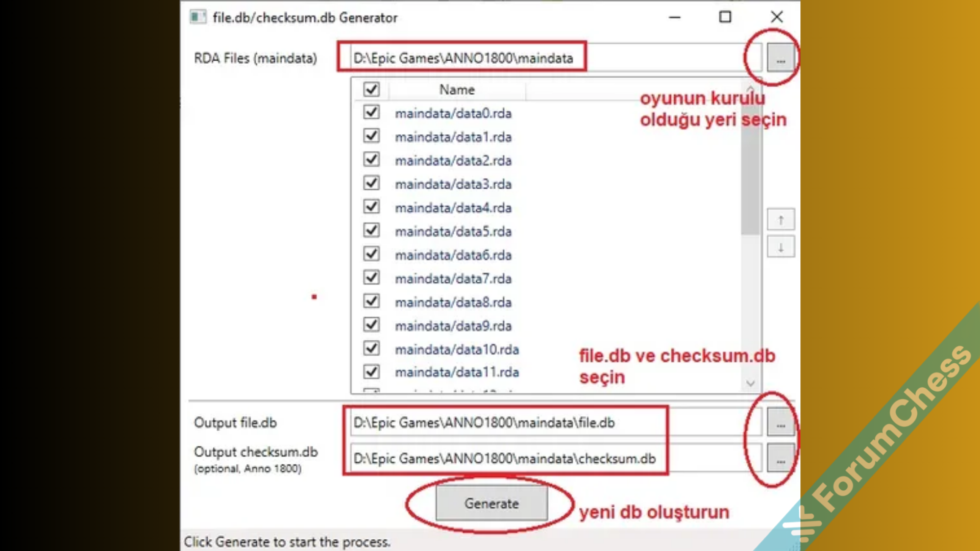Close the file.db/checksum.db Generator window
980x551 pixels.
776,17
